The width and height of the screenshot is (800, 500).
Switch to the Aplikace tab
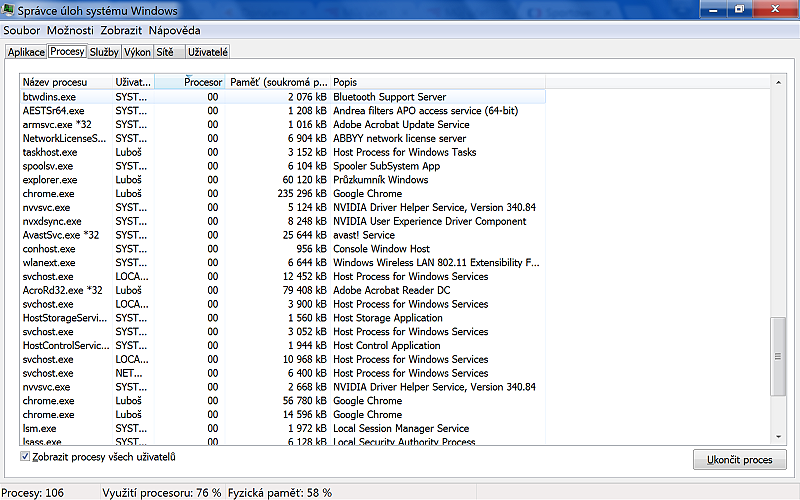tap(26, 52)
